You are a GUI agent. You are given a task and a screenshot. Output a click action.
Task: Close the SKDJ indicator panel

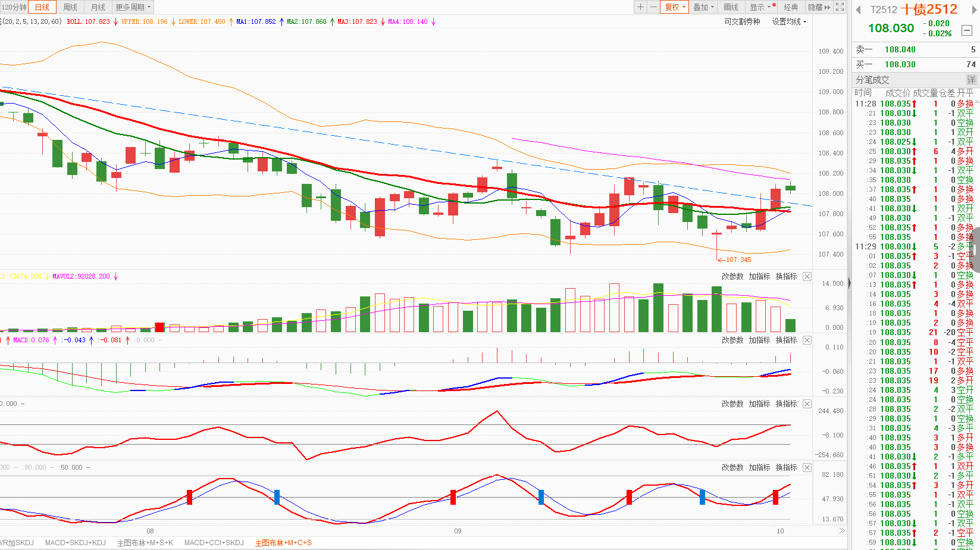tap(807, 467)
